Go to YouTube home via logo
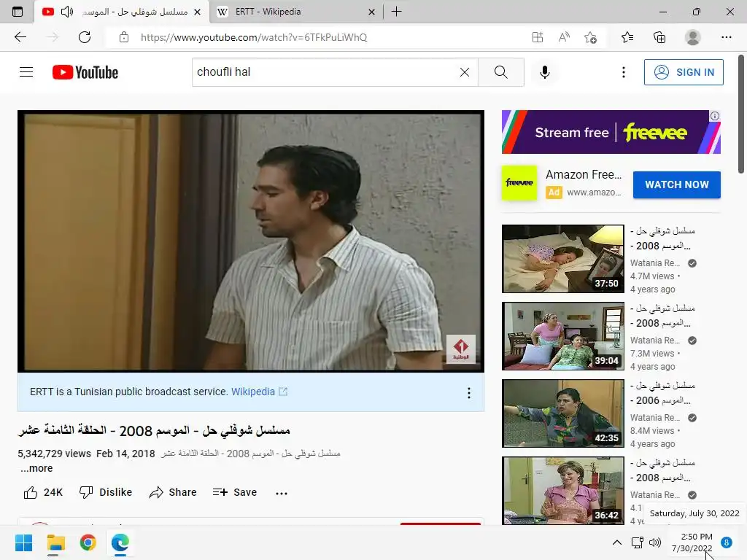 click(85, 72)
